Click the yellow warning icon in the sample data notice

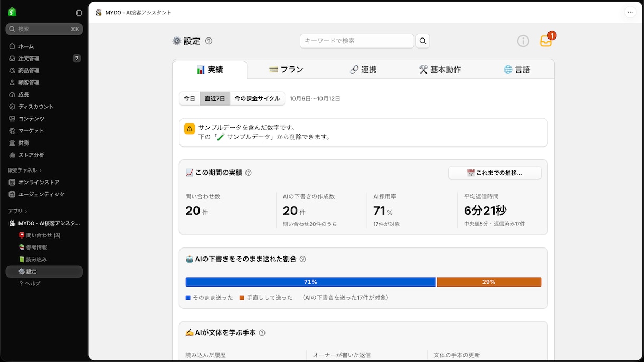point(190,129)
